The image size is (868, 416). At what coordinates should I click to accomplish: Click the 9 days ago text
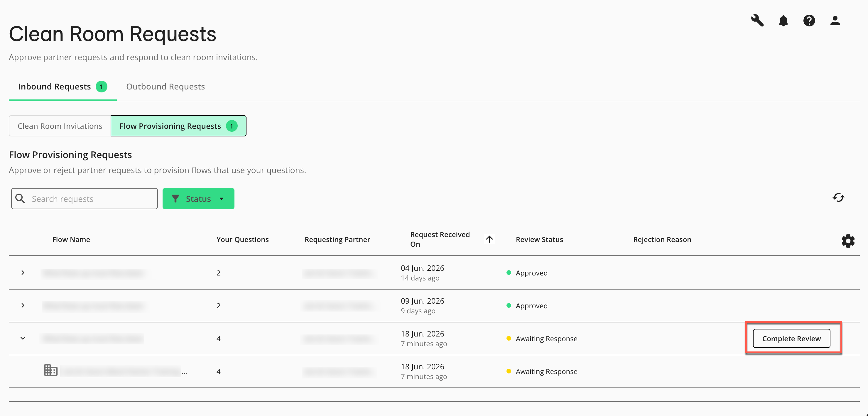pyautogui.click(x=418, y=311)
